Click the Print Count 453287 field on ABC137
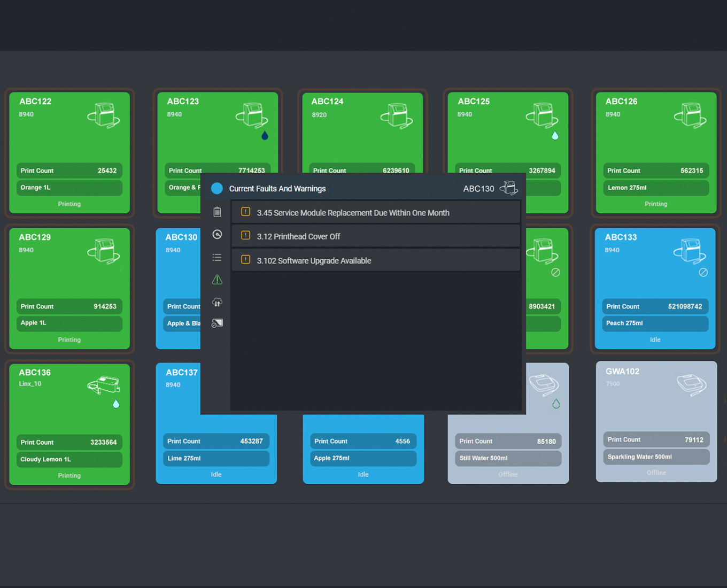The width and height of the screenshot is (727, 588). coord(216,441)
